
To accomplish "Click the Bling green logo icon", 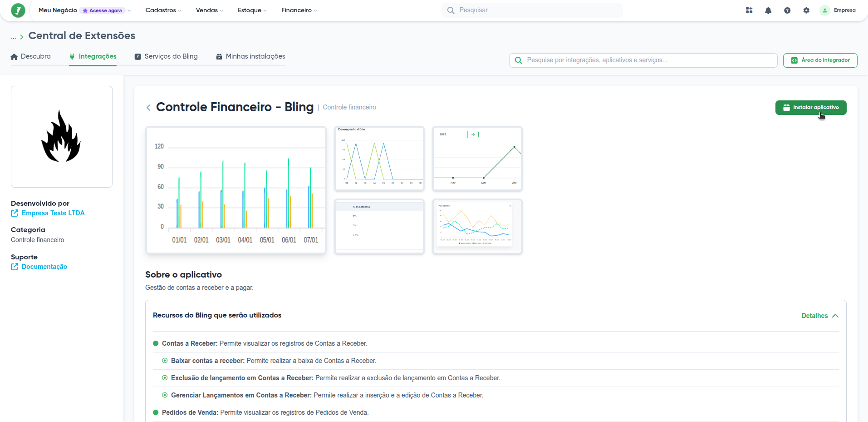I will tap(18, 10).
